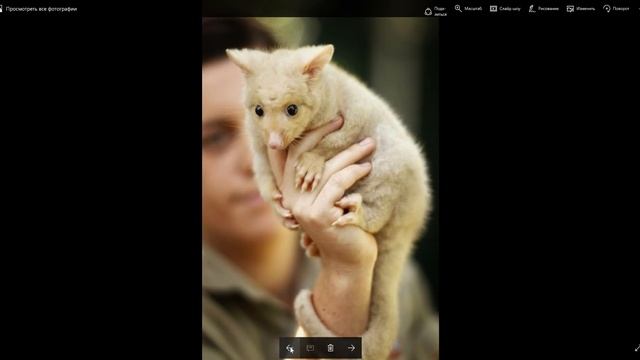Advance to next photo with right arrow
Image resolution: width=640 pixels, height=360 pixels.
pyautogui.click(x=351, y=348)
